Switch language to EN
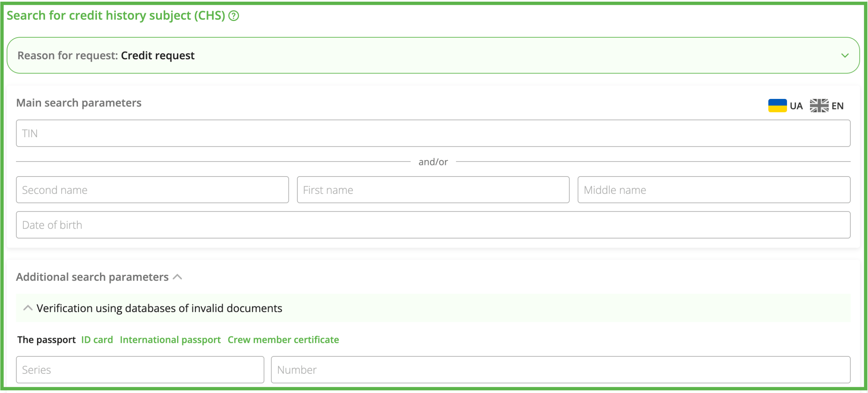 click(837, 106)
